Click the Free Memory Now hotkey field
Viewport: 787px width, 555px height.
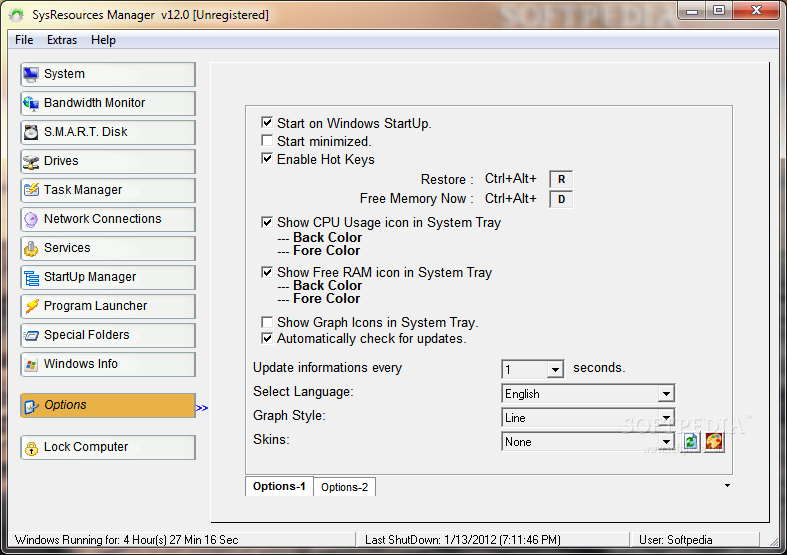coord(561,199)
